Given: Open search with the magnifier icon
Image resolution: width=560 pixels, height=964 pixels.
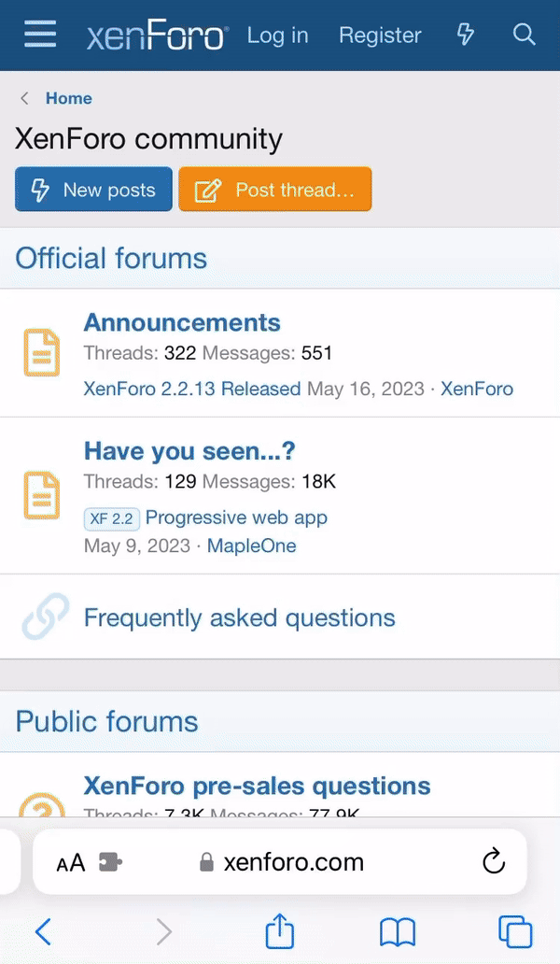Looking at the screenshot, I should pos(524,35).
